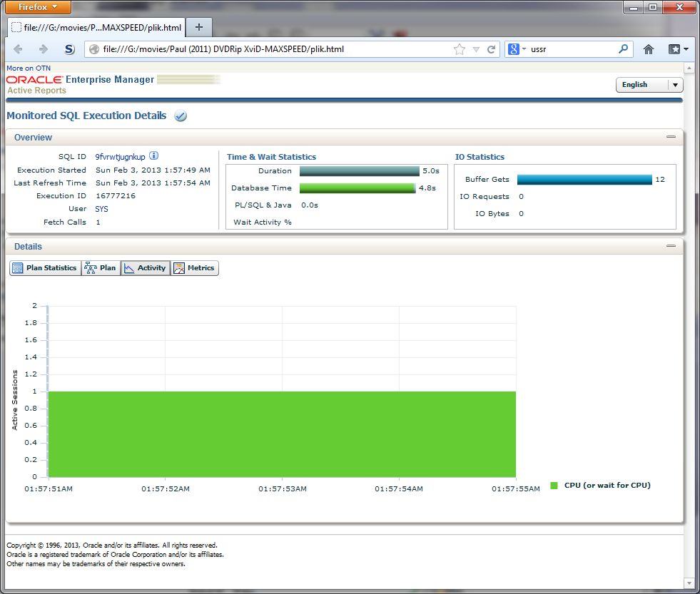Go to the browser home page
The width and height of the screenshot is (700, 594).
tap(648, 49)
